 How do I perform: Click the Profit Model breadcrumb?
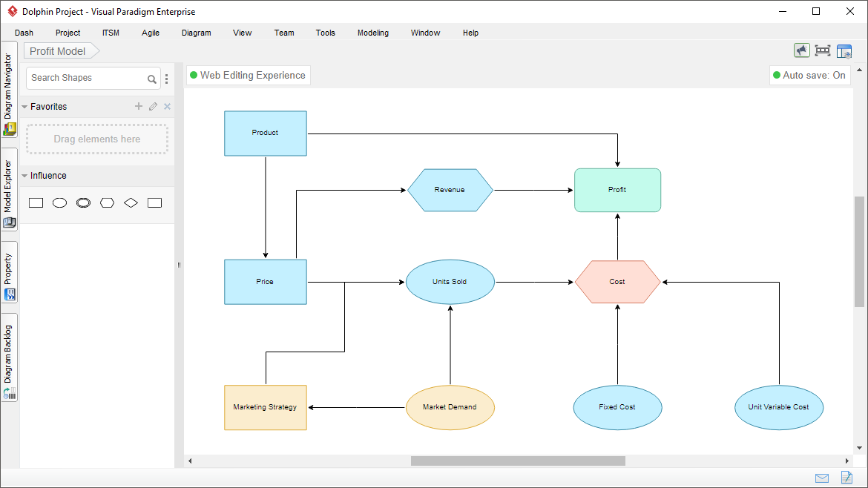61,51
